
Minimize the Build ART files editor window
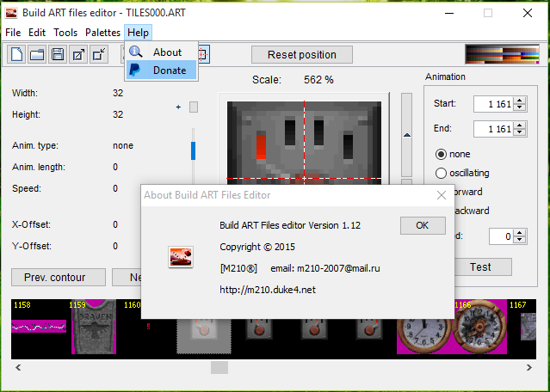pyautogui.click(x=449, y=13)
